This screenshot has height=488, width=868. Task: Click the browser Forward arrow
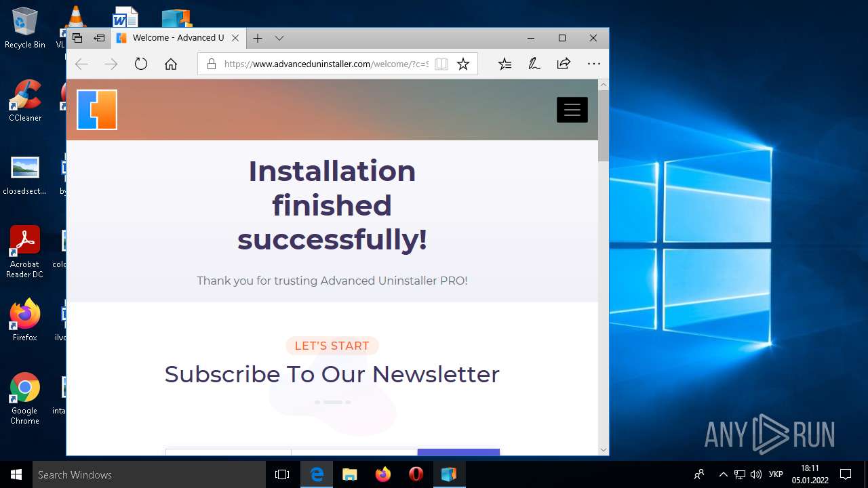(111, 64)
